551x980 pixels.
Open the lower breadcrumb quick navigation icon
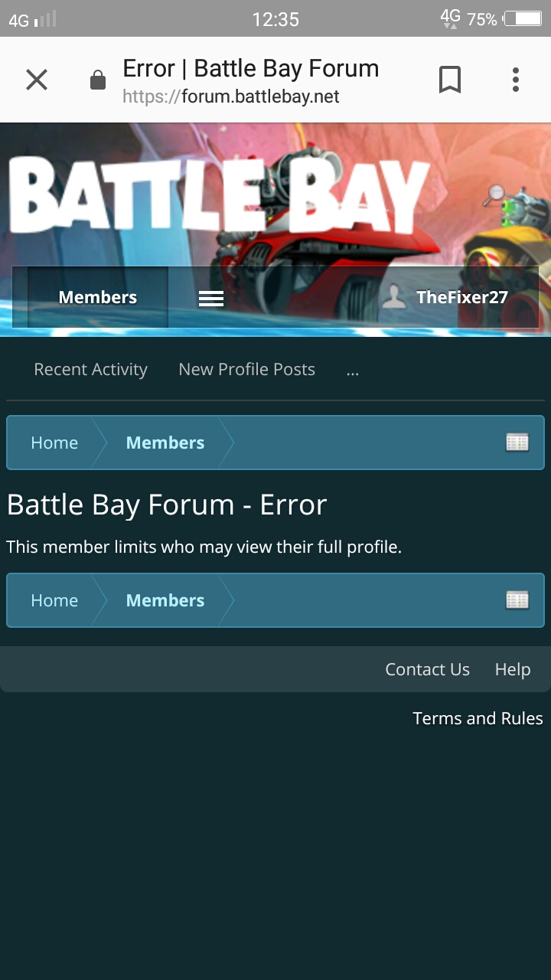click(518, 600)
